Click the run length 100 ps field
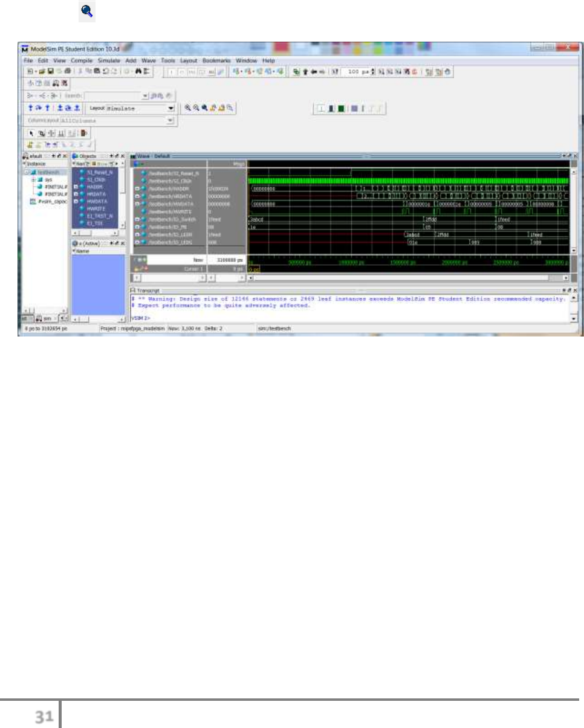584x728 pixels. tap(355, 71)
